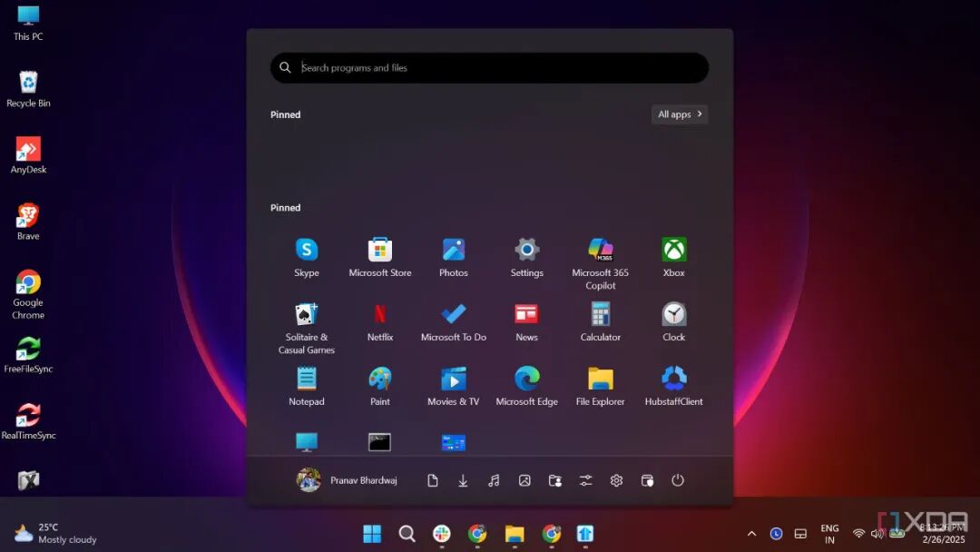980x552 pixels.
Task: Open the Paint app
Action: click(380, 387)
